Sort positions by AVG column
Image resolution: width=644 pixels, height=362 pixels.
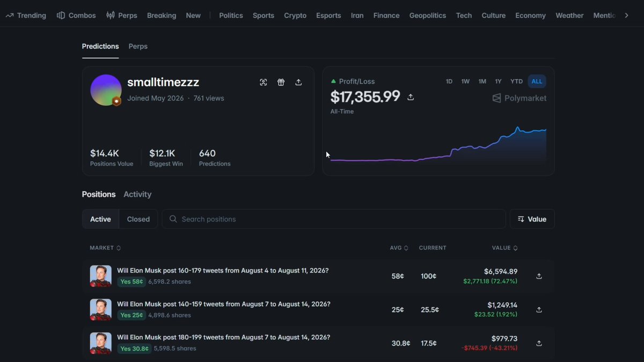click(x=399, y=248)
